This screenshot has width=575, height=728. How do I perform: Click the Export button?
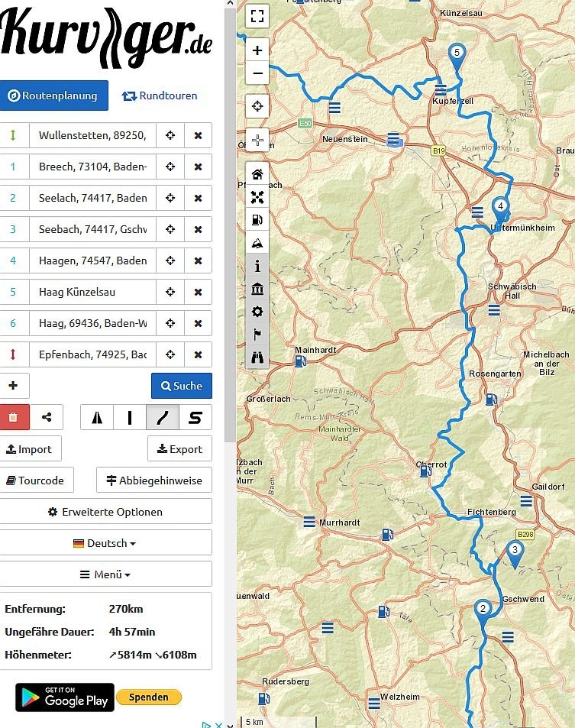coord(179,449)
